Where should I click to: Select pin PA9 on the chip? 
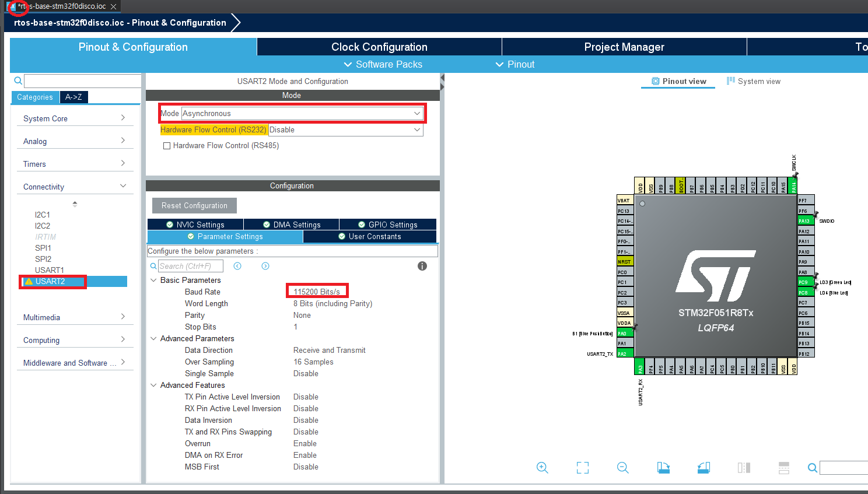coord(806,262)
